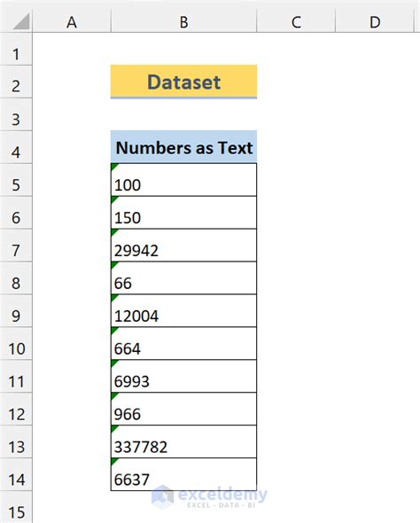The image size is (420, 523).
Task: Click the Dataset title cell
Action: tap(183, 82)
